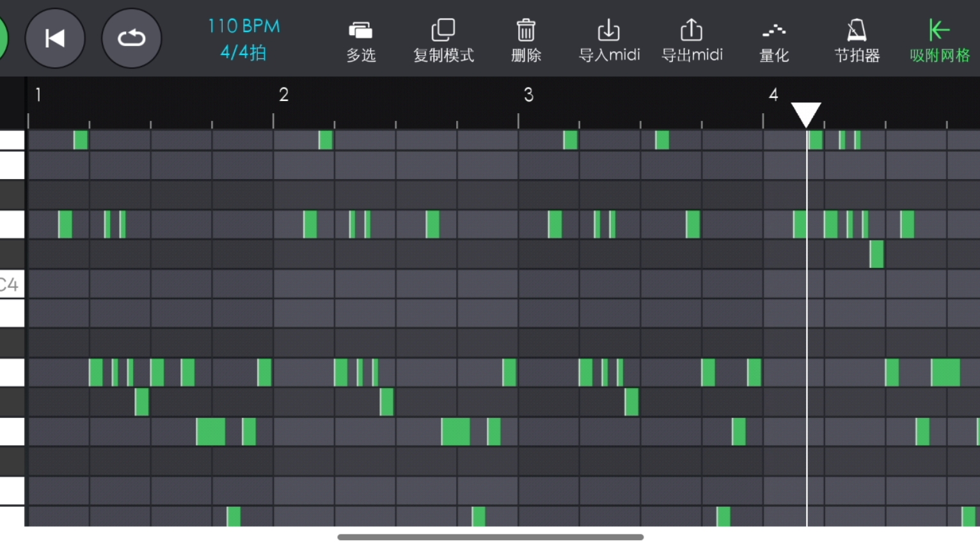Tap the rewind to start button

55,38
